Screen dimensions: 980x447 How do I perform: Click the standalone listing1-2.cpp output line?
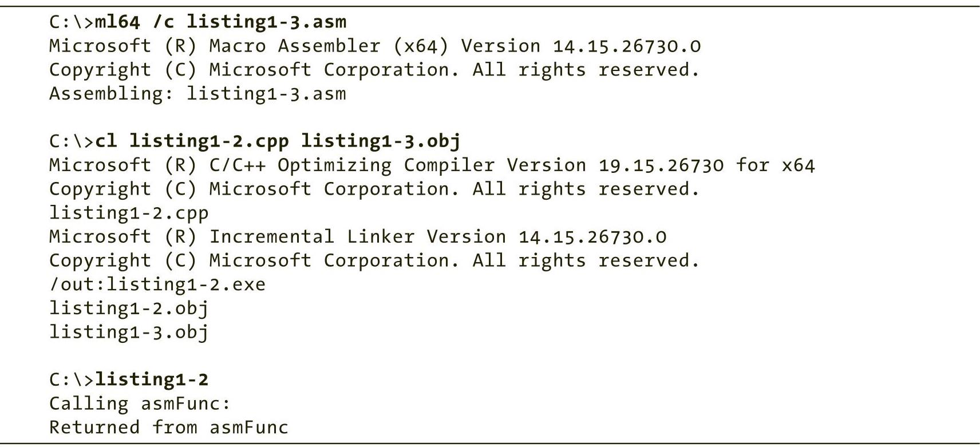pos(129,213)
